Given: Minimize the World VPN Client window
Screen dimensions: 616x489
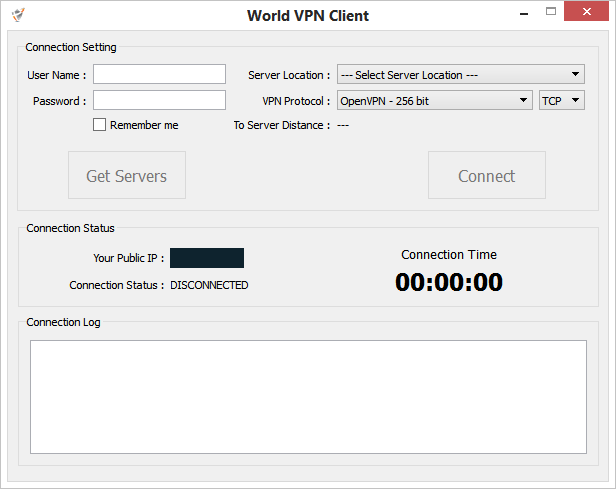Looking at the screenshot, I should (524, 13).
